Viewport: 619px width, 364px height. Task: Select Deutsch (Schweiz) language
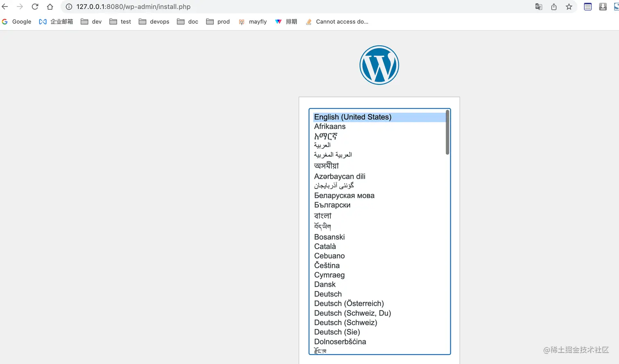click(379, 322)
